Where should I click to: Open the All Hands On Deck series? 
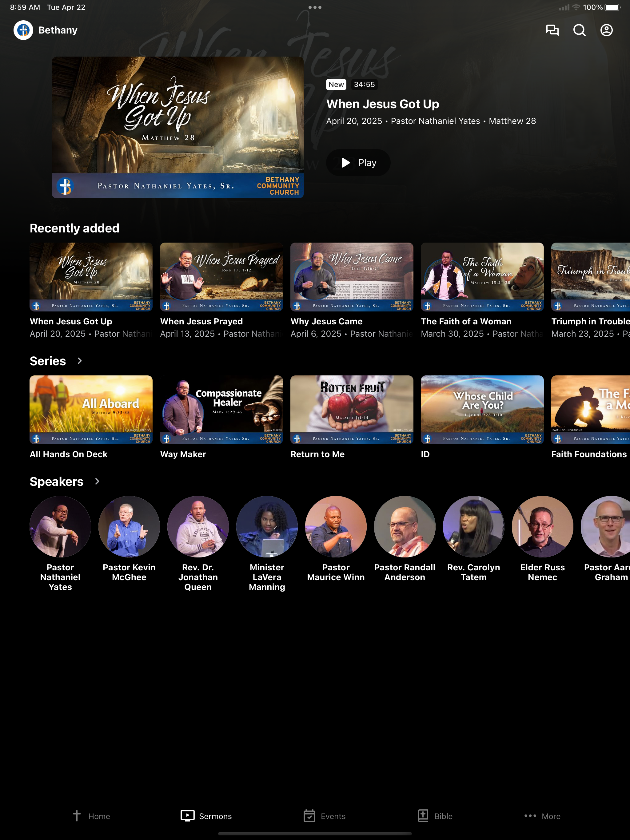tap(91, 410)
